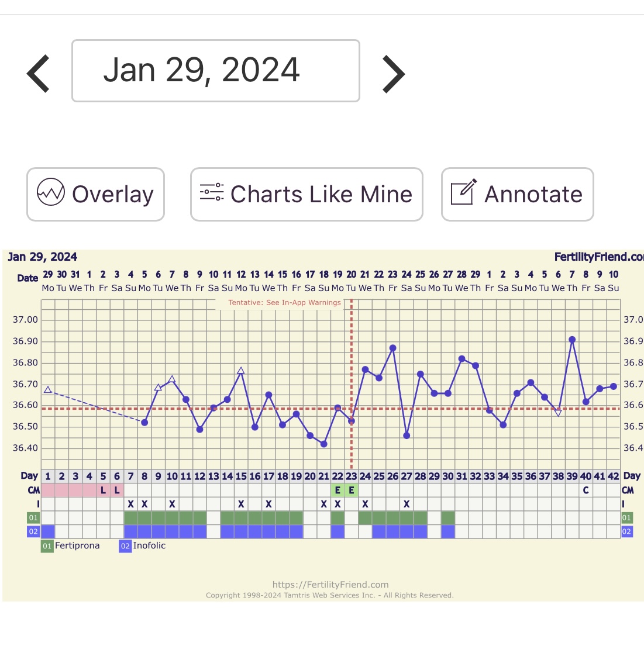Click the blue Inofolic cell on day 1

(48, 531)
